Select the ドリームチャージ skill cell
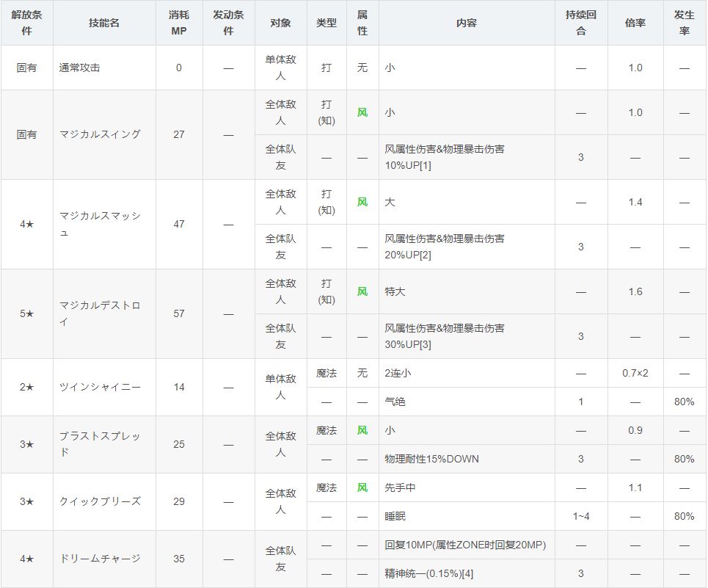The height and width of the screenshot is (588, 708). tap(90, 559)
